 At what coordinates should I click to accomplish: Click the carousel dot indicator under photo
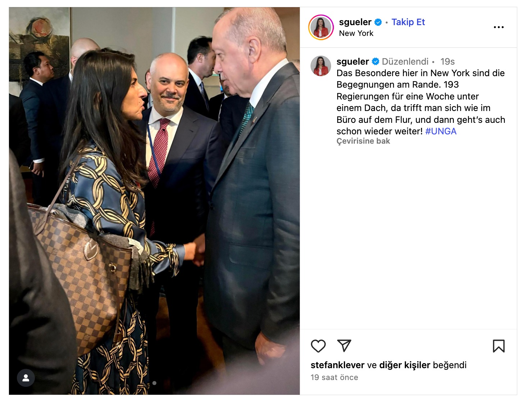click(x=154, y=383)
